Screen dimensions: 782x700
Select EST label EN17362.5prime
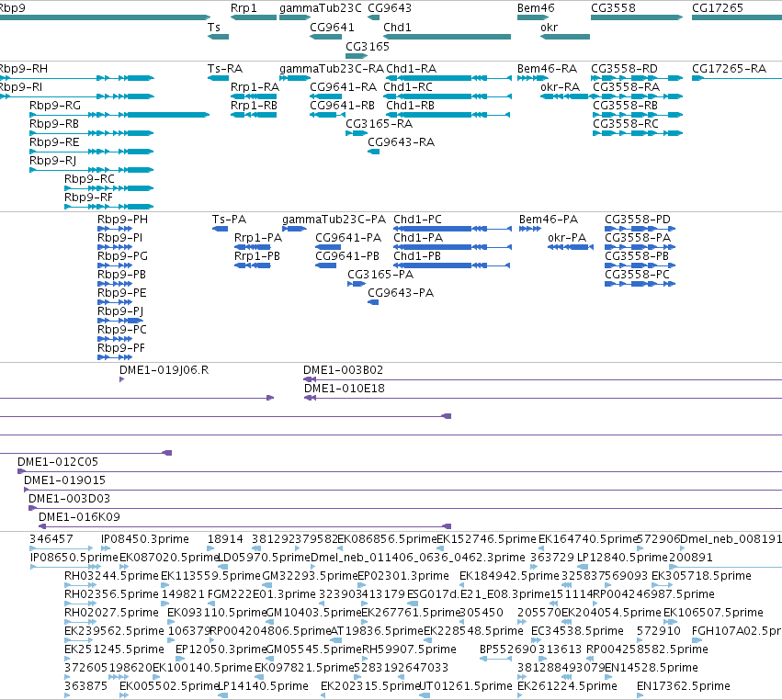point(684,686)
